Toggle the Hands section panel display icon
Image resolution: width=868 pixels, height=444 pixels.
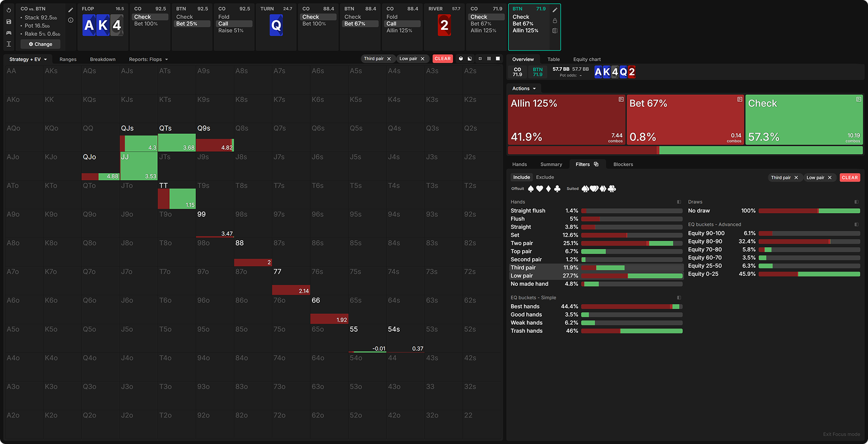(679, 202)
